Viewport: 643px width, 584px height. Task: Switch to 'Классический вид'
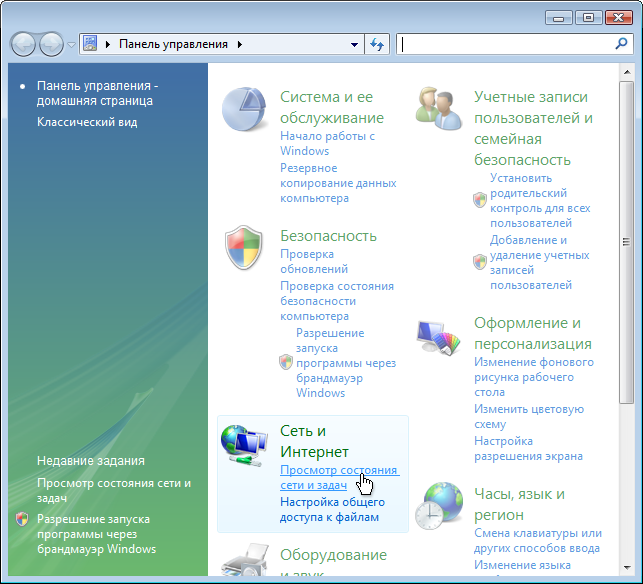coord(87,122)
